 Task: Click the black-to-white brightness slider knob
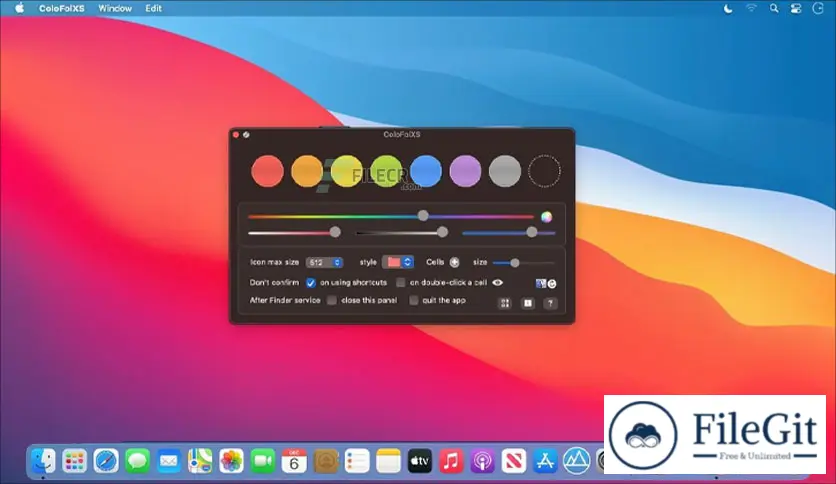[442, 232]
